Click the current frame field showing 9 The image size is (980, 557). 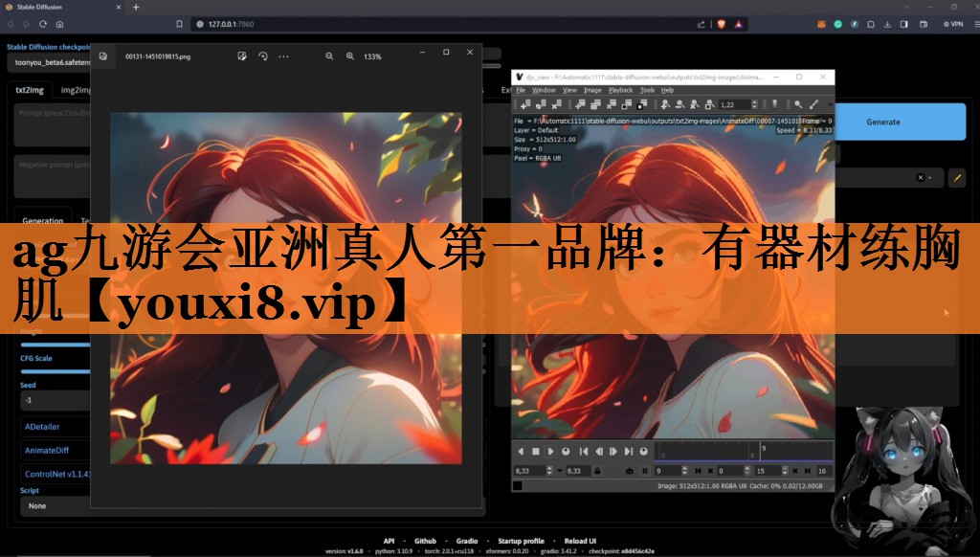[667, 471]
